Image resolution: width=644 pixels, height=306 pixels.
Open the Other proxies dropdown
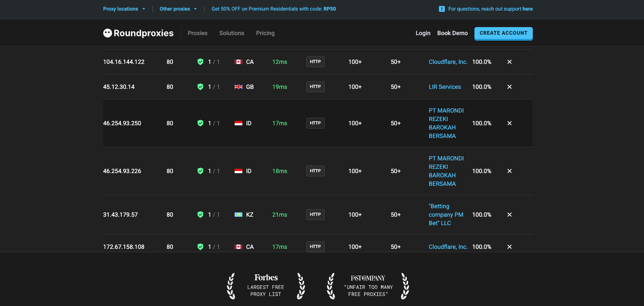pos(178,9)
